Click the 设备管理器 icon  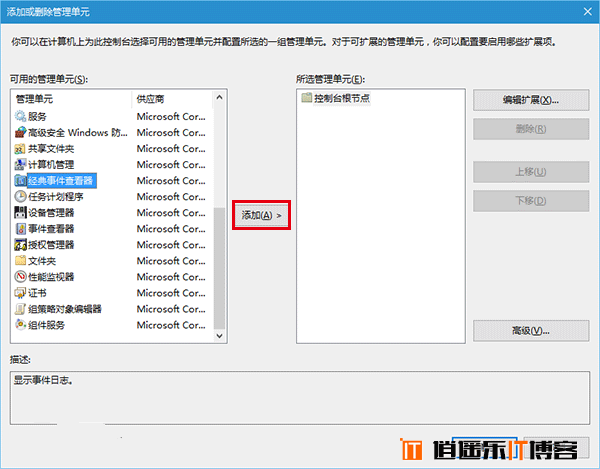coord(20,213)
